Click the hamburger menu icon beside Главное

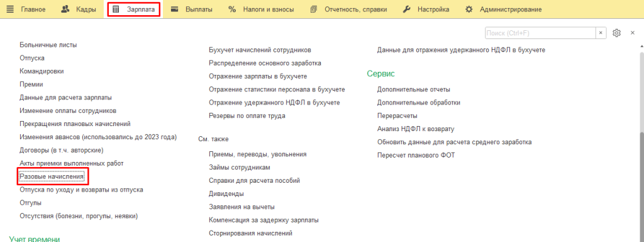pos(10,9)
